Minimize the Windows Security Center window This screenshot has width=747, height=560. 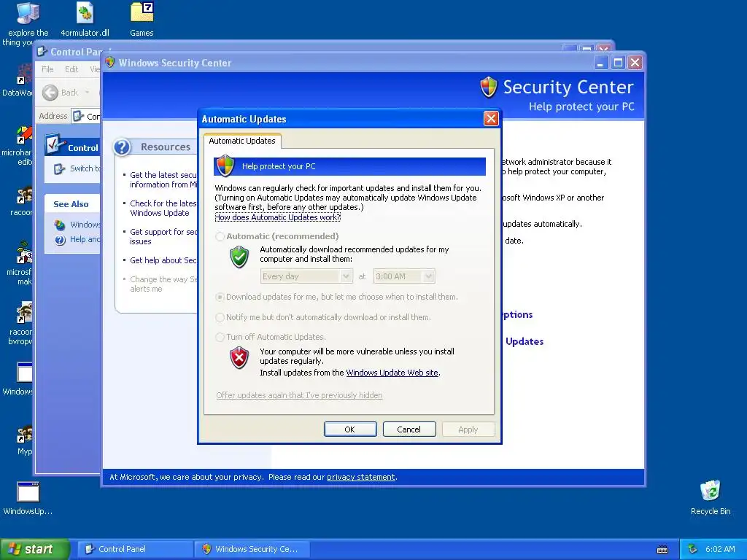[x=601, y=63]
